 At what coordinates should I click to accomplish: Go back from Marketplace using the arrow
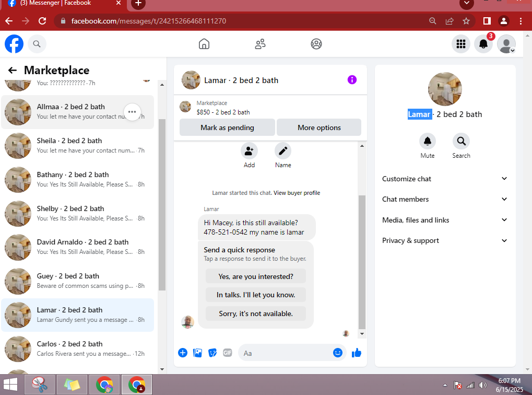pos(12,71)
